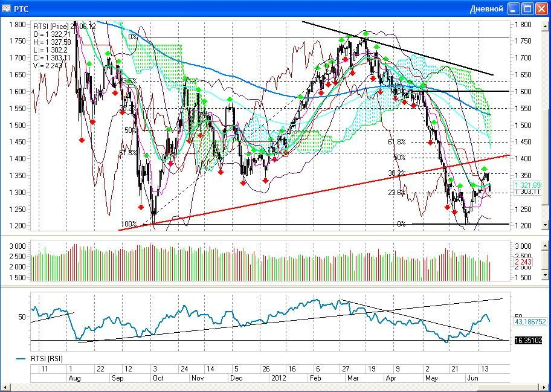Close the PTC chart window
This screenshot has width=551, height=392.
(x=541, y=9)
